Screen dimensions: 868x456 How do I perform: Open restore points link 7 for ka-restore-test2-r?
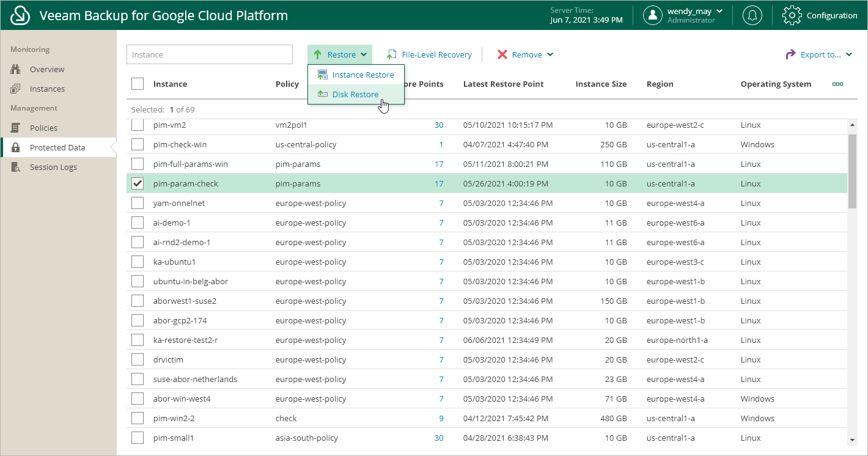pos(441,340)
